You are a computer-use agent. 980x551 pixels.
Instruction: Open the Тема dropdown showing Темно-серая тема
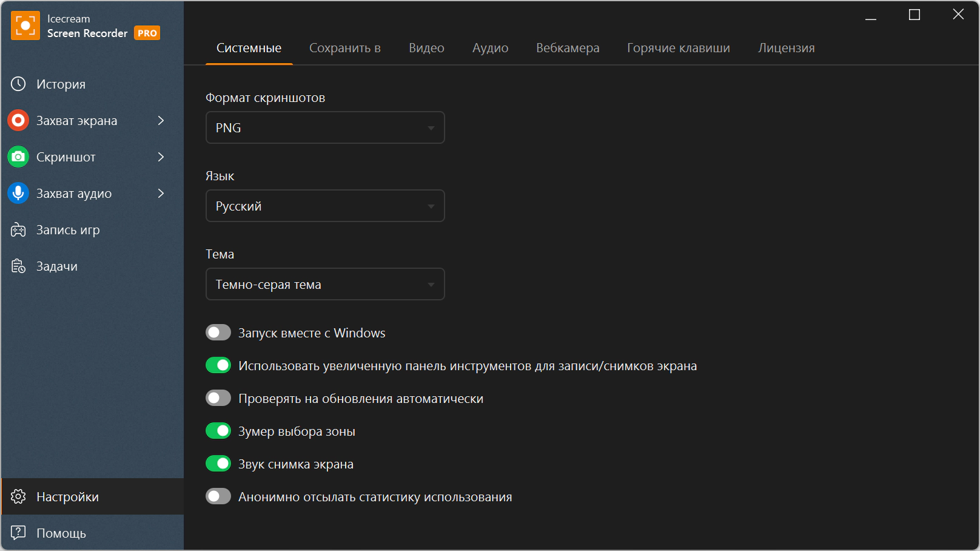click(325, 284)
